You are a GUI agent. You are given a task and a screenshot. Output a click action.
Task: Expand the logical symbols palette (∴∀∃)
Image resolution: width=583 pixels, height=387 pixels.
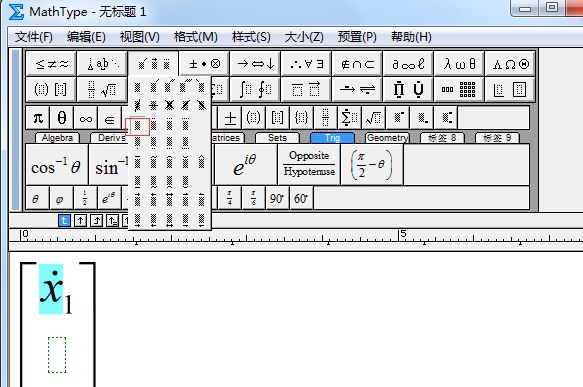click(306, 64)
